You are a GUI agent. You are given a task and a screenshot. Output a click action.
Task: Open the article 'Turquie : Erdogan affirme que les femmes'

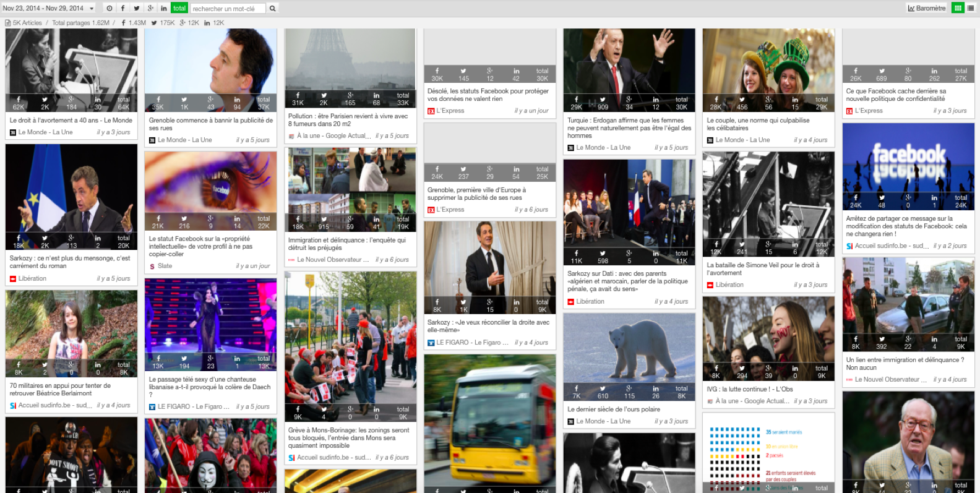[629, 128]
